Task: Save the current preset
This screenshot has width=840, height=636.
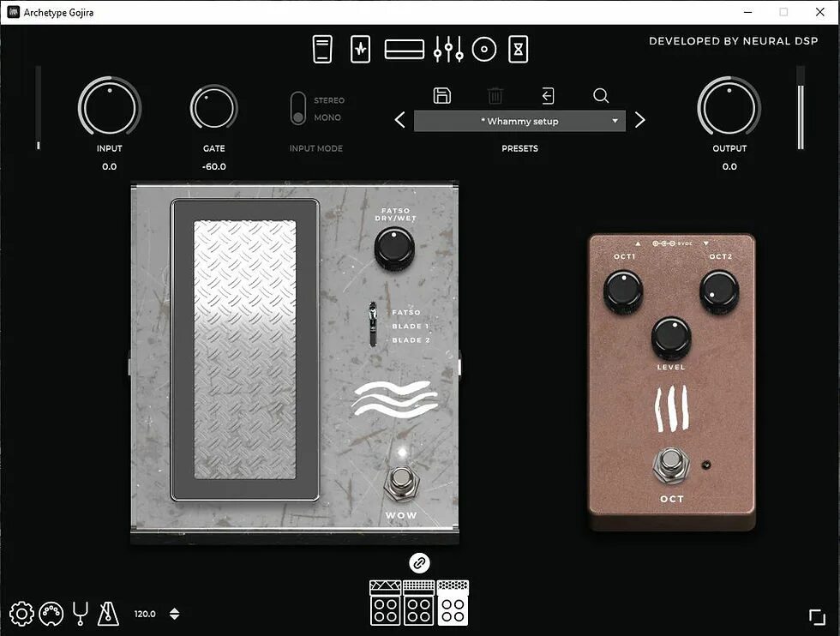Action: tap(442, 96)
